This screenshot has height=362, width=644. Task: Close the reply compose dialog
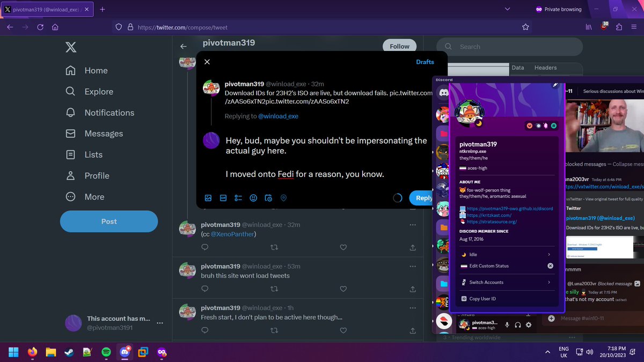coord(207,62)
